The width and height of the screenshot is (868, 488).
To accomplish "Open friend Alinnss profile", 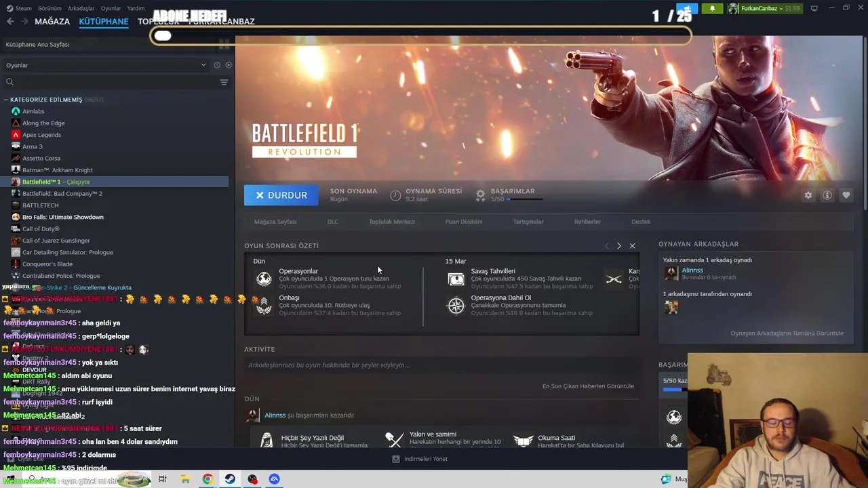I will [692, 270].
